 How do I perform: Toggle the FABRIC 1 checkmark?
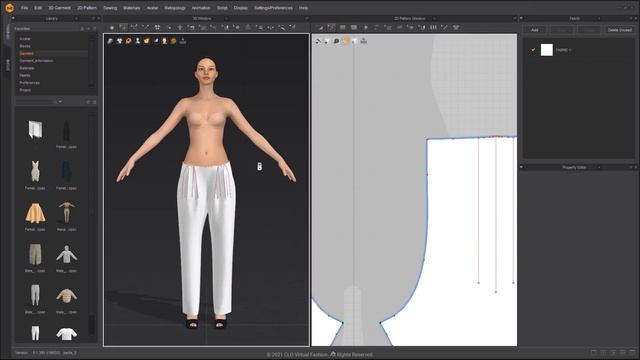coord(533,50)
